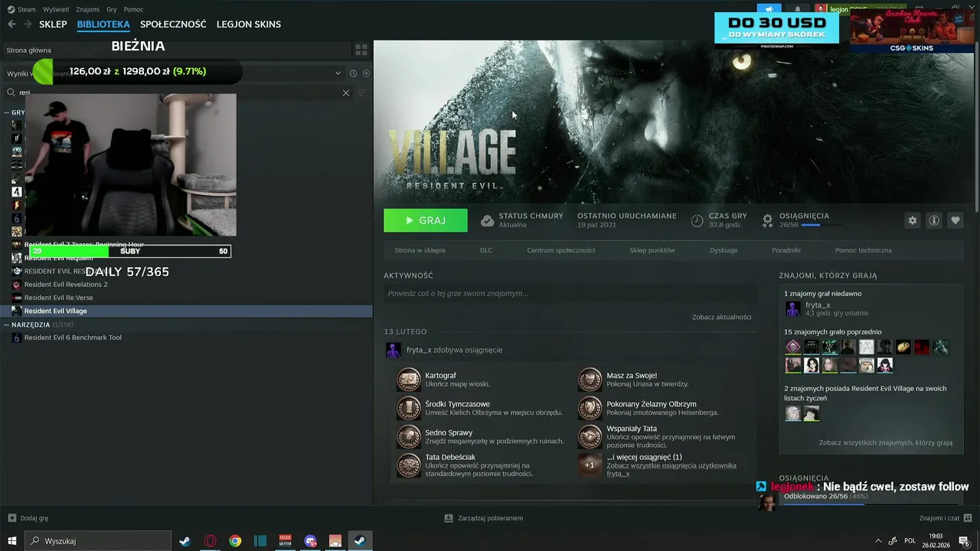
Task: Toggle ready-to-play filter icon
Action: 366,73
